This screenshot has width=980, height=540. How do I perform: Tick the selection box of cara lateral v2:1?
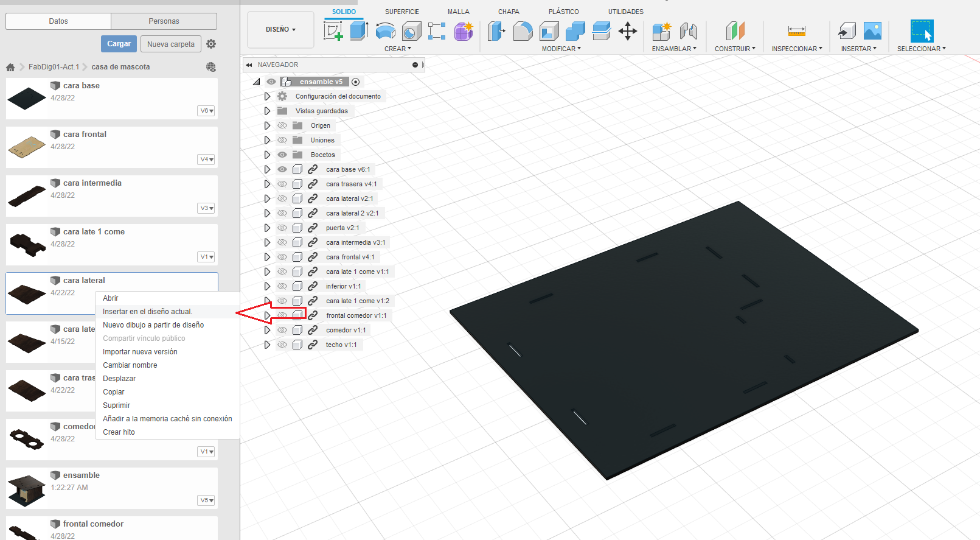click(x=297, y=198)
